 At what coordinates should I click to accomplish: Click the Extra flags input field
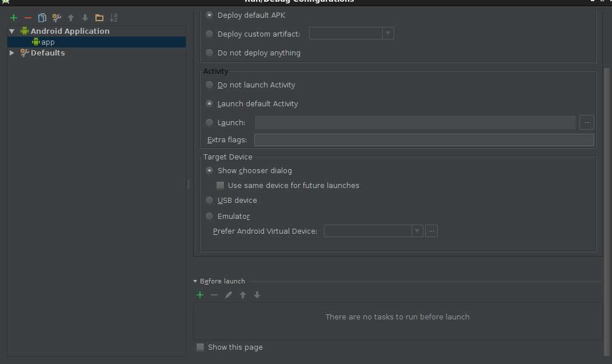coord(424,140)
